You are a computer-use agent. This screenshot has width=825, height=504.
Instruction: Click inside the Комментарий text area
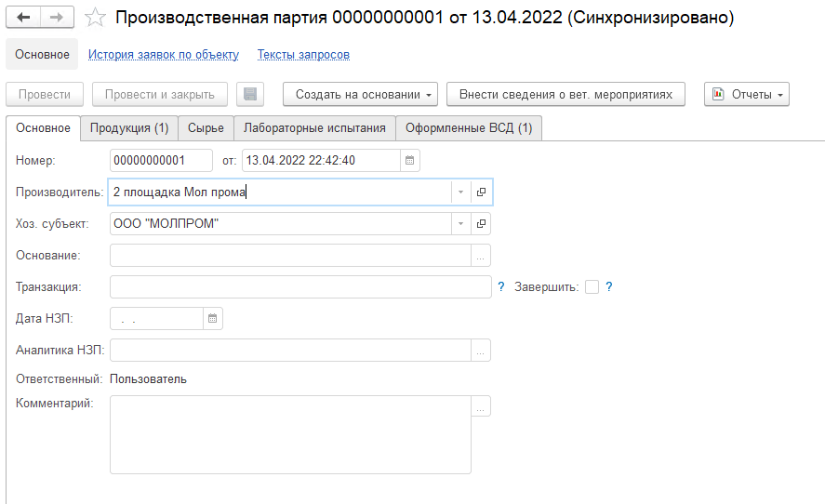tap(290, 434)
